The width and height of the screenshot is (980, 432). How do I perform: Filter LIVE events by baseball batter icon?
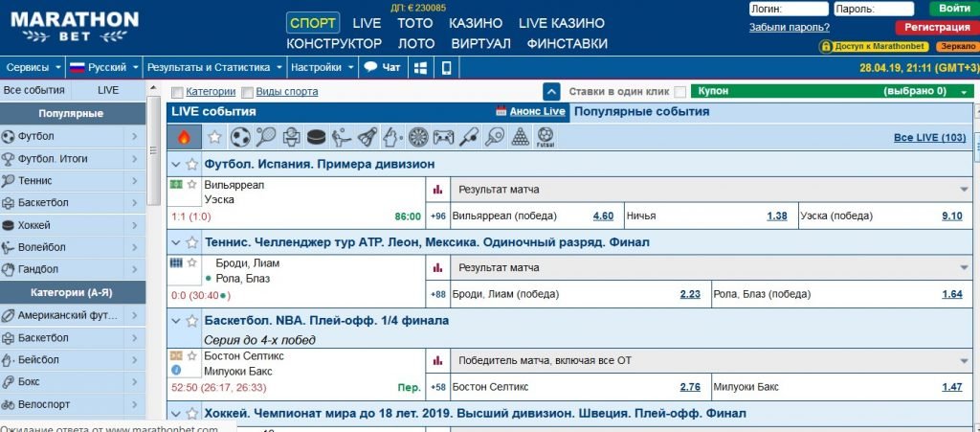[392, 137]
